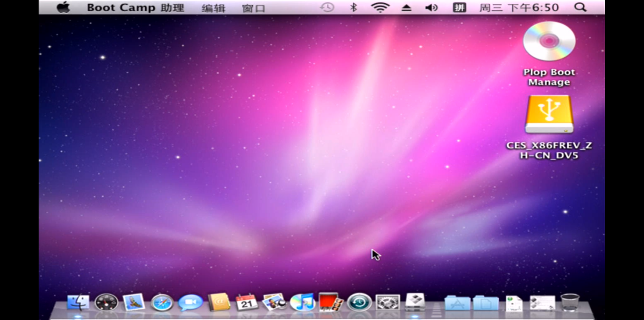
Task: Launch Preview from the dock
Action: click(x=274, y=302)
